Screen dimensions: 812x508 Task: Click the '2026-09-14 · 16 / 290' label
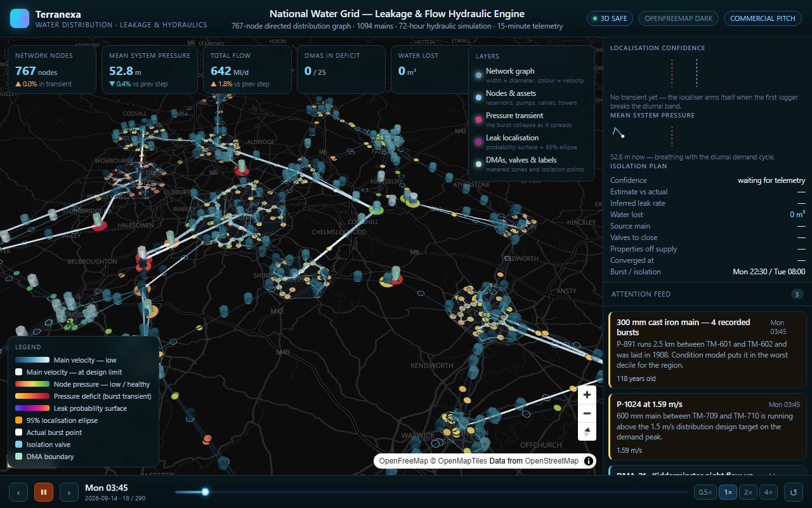pyautogui.click(x=115, y=498)
